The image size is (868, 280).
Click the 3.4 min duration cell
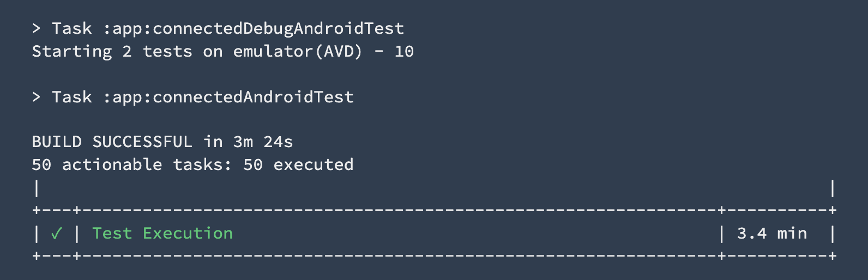point(771,234)
